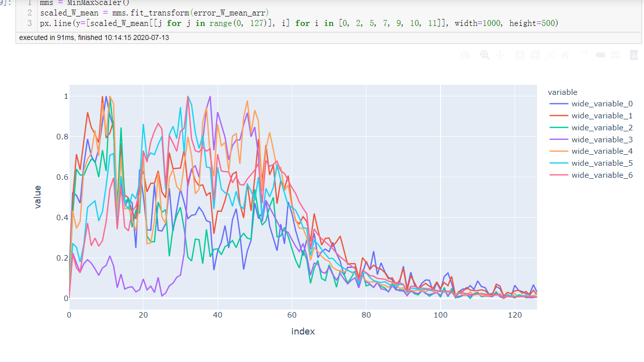Toggle the wide_variable_3 legend entry
Image resolution: width=644 pixels, height=362 pixels.
[602, 139]
